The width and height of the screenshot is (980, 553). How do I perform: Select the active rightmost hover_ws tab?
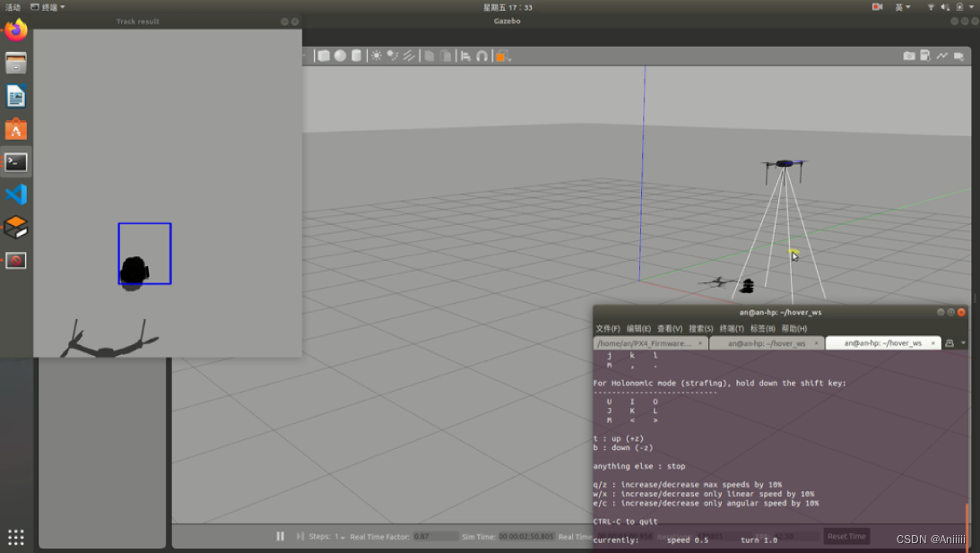coord(882,343)
